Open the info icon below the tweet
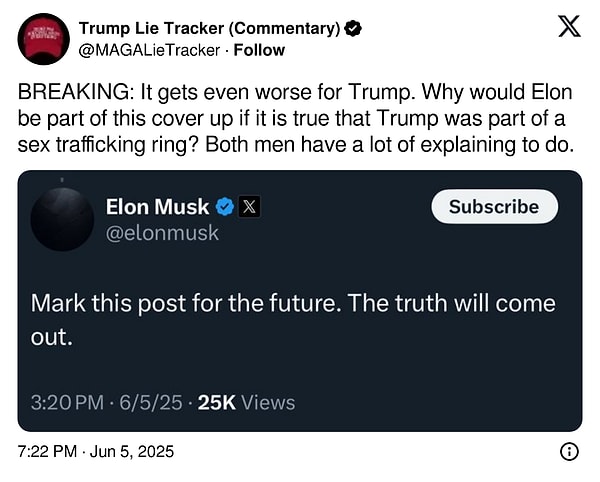The image size is (600, 482). 570,452
